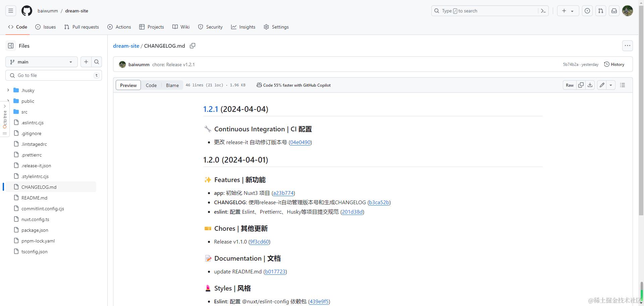Expand the .husky folder
This screenshot has height=306, width=644.
pos(8,90)
